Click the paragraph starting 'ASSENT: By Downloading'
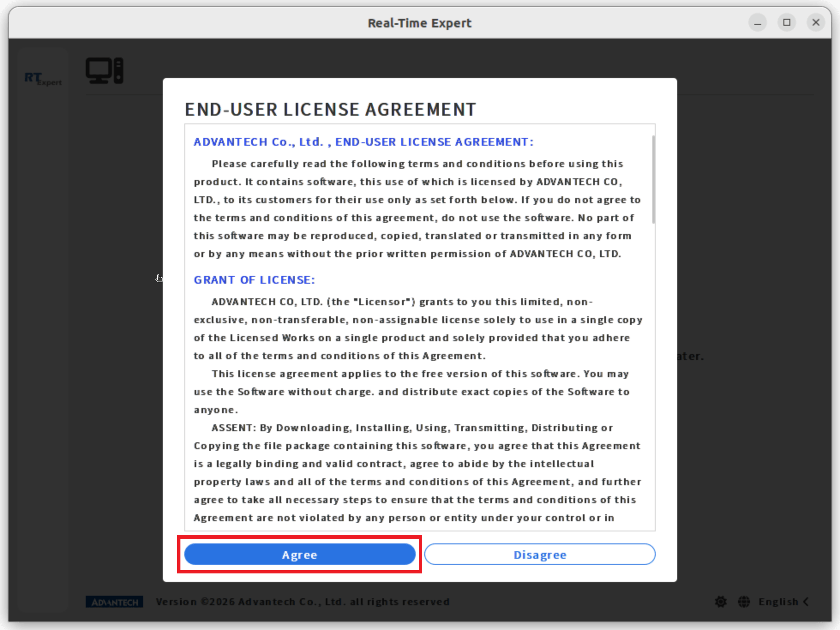This screenshot has width=840, height=630. pos(418,473)
